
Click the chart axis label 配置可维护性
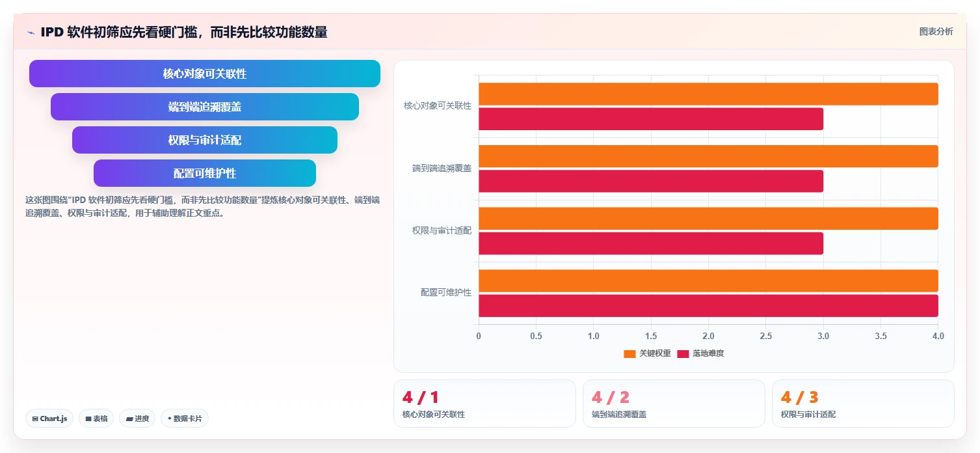pyautogui.click(x=445, y=293)
